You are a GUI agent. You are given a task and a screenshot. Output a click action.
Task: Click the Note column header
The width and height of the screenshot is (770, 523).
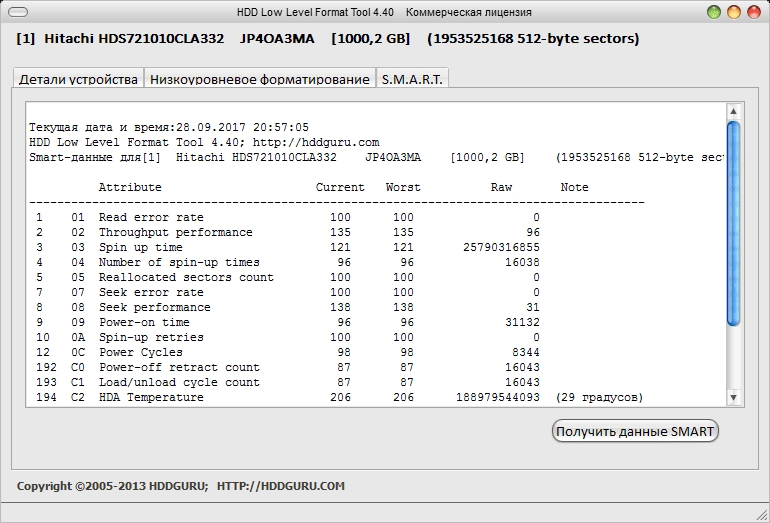575,187
